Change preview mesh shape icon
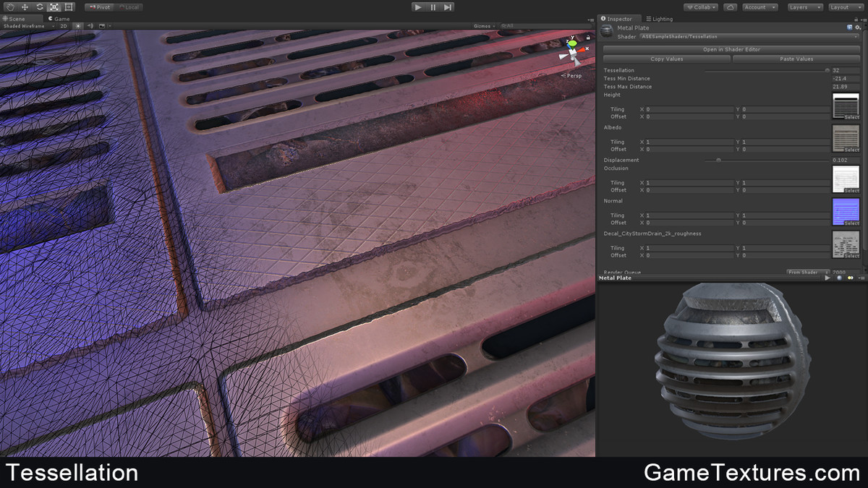Viewport: 868px width, 488px height. pos(839,278)
